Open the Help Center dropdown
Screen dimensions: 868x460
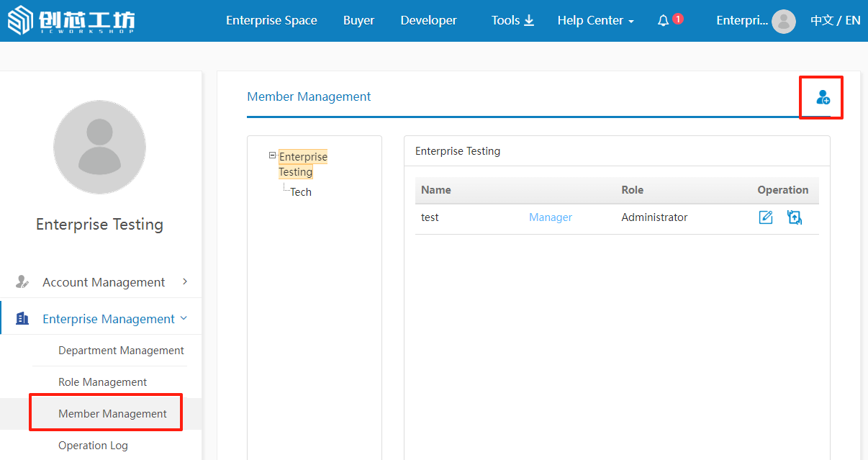point(595,21)
